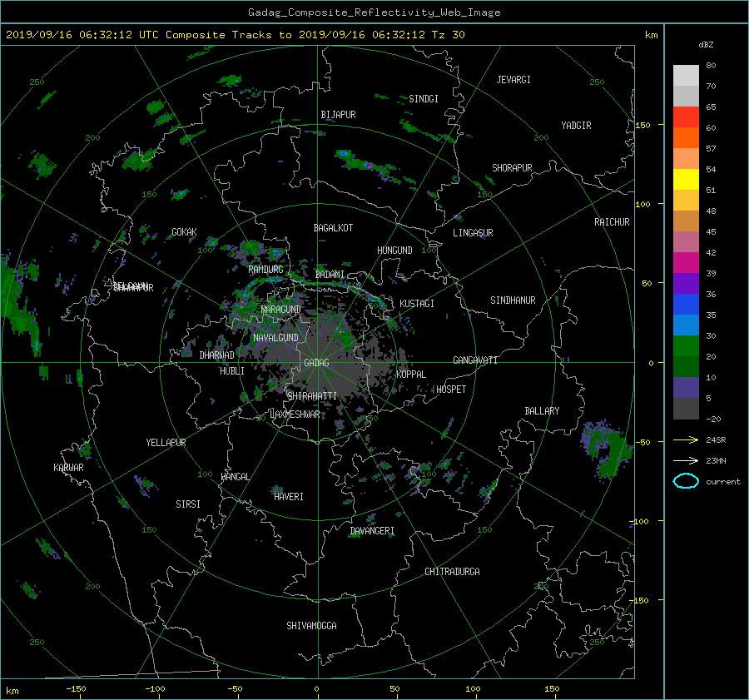Click the HOSPET city label

tap(451, 390)
